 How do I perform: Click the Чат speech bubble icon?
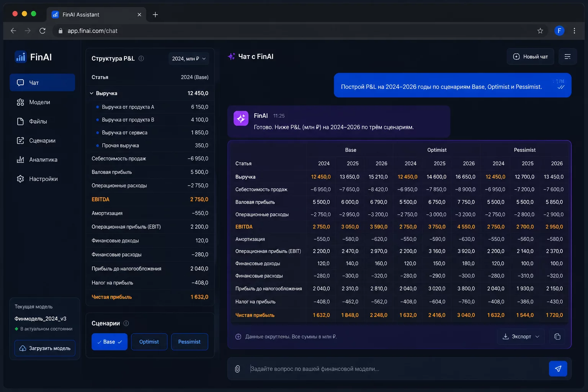click(x=20, y=83)
